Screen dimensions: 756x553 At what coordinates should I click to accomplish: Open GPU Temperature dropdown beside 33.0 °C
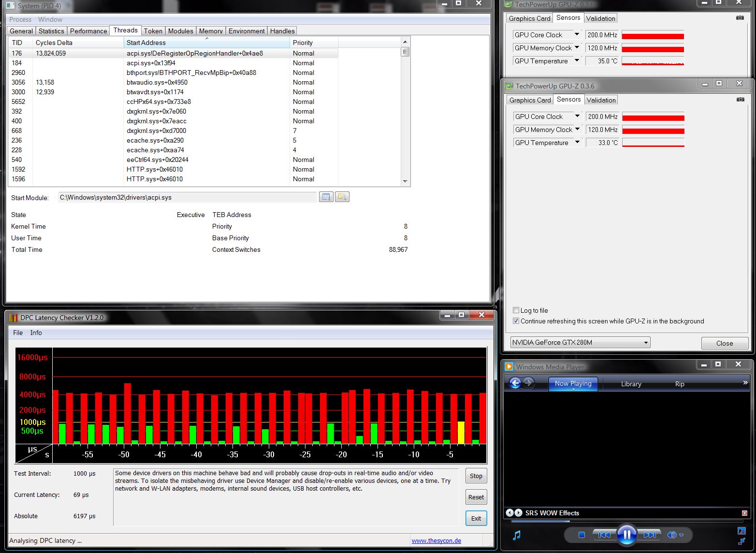pyautogui.click(x=577, y=142)
